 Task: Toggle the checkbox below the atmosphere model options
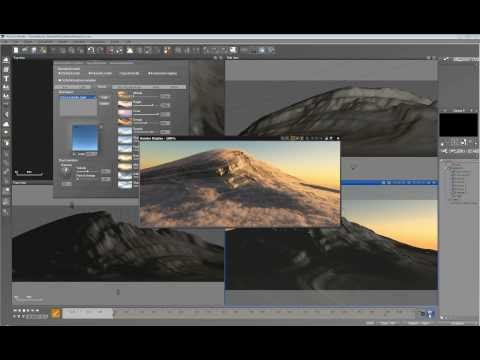(60, 80)
